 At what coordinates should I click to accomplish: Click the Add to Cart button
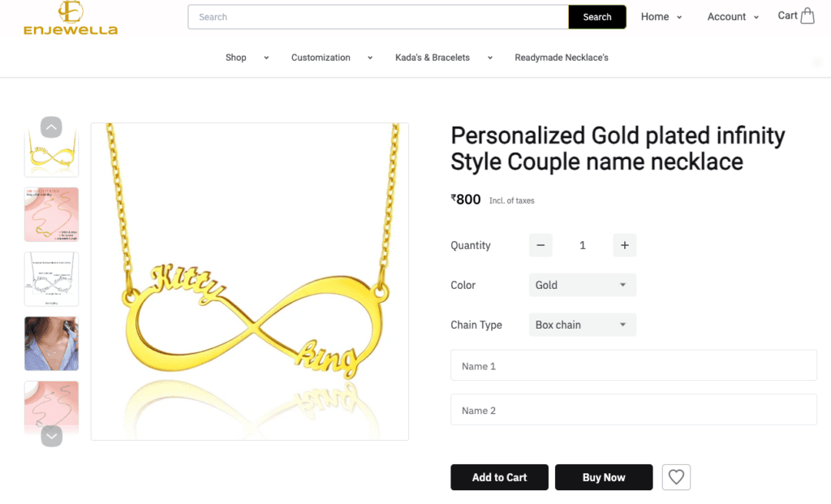tap(499, 477)
